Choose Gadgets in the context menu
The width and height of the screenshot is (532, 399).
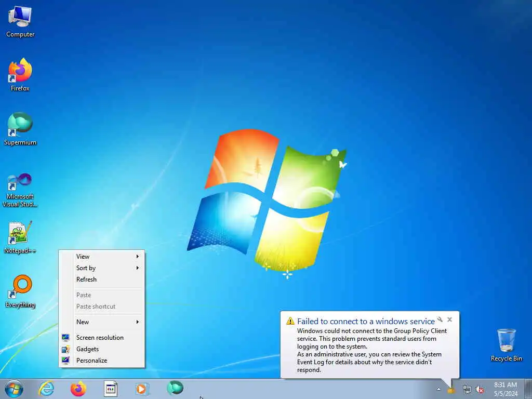point(102,349)
